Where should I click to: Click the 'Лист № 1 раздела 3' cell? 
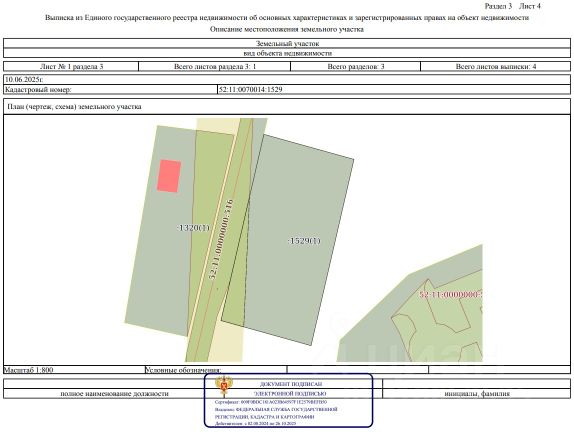(x=71, y=67)
